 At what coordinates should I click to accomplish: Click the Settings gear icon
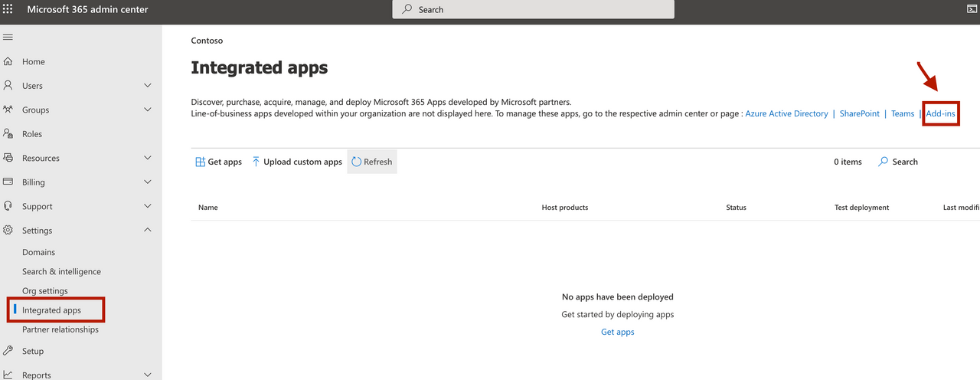(x=8, y=230)
